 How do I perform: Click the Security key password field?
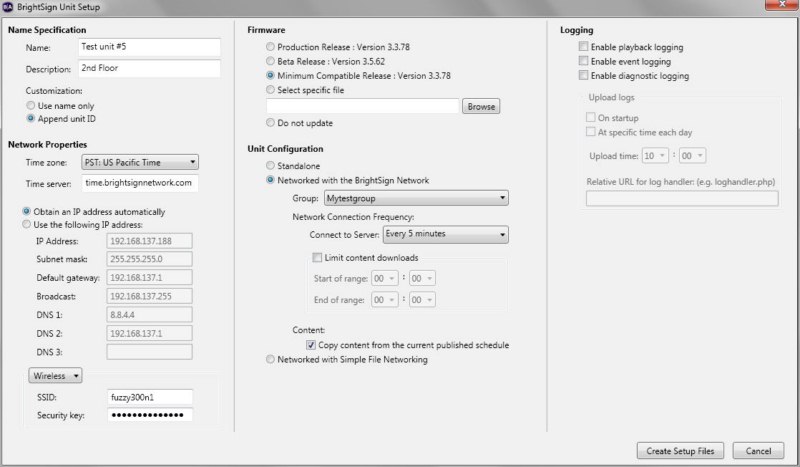click(150, 415)
